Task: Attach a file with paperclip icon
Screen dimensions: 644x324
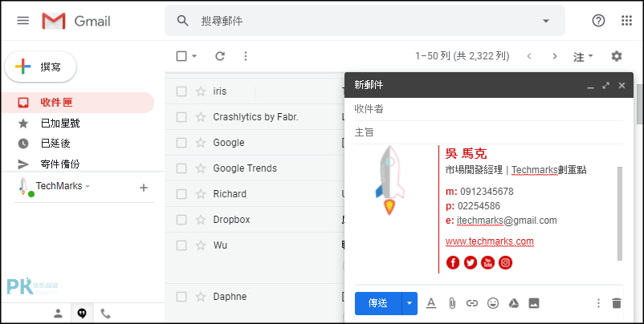Action: pos(452,303)
